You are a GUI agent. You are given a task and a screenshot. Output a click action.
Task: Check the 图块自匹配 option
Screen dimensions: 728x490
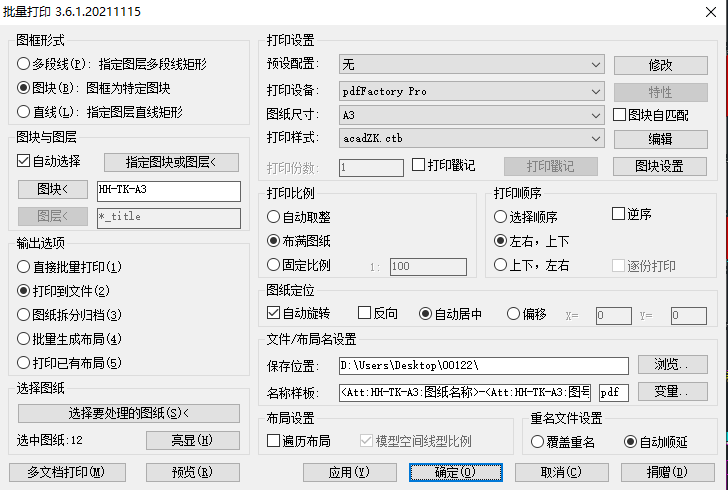(x=620, y=115)
